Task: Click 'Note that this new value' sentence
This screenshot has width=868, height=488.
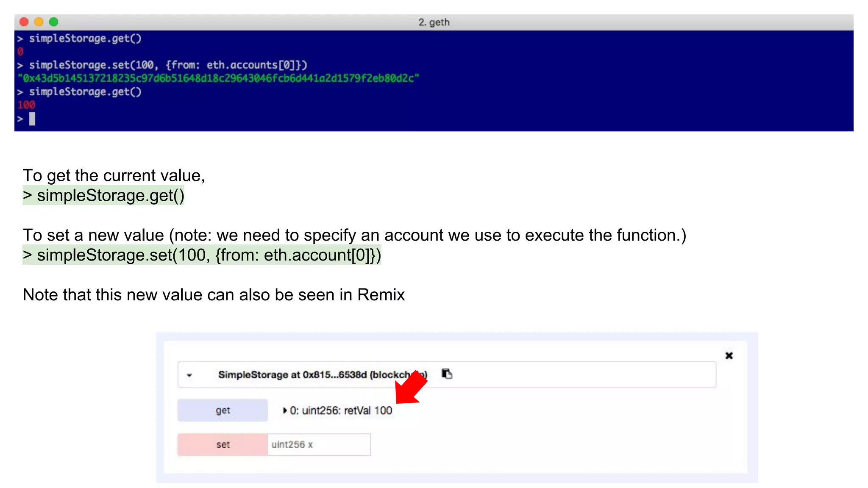Action: click(214, 295)
